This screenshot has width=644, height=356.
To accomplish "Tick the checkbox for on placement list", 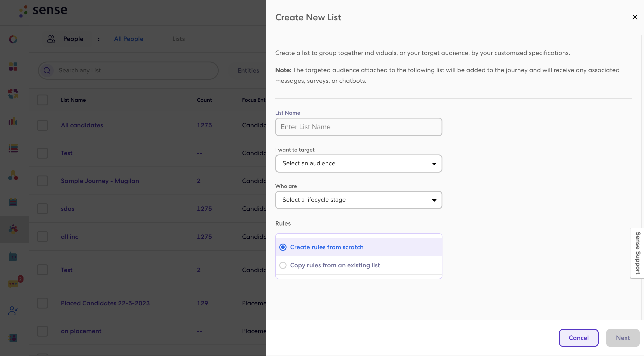I will pos(42,331).
